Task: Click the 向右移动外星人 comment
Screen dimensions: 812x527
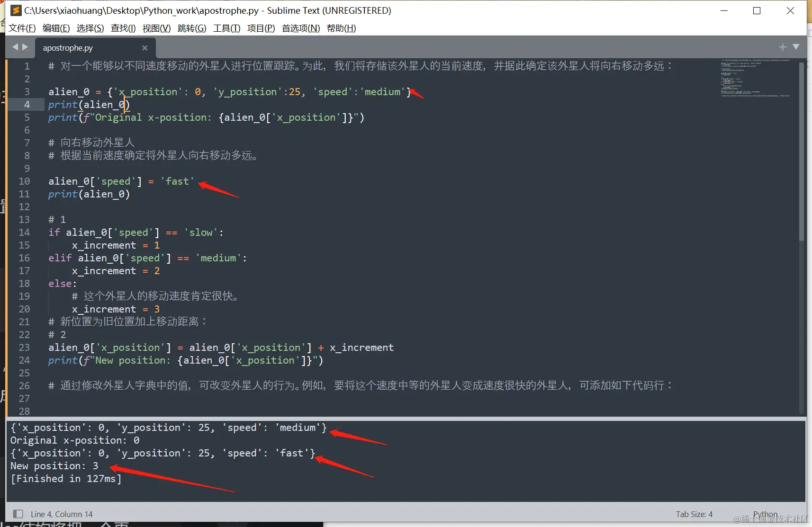Action: 91,143
